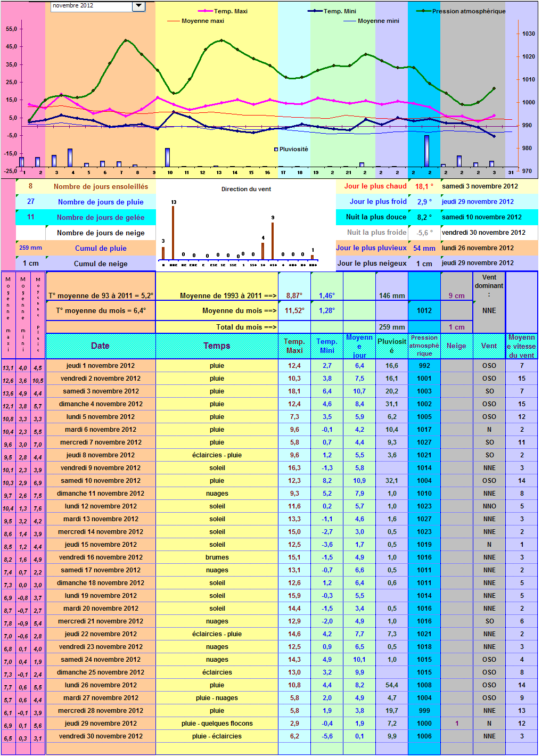Click 'Jour le plus neigeux' label
This screenshot has height=756, width=542.
pos(372,263)
